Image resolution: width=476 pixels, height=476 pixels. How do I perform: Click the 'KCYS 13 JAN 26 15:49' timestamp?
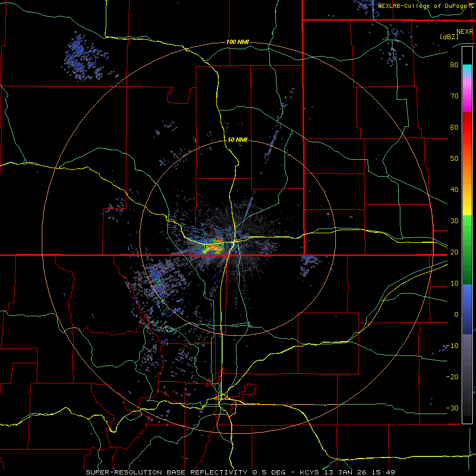click(x=347, y=472)
